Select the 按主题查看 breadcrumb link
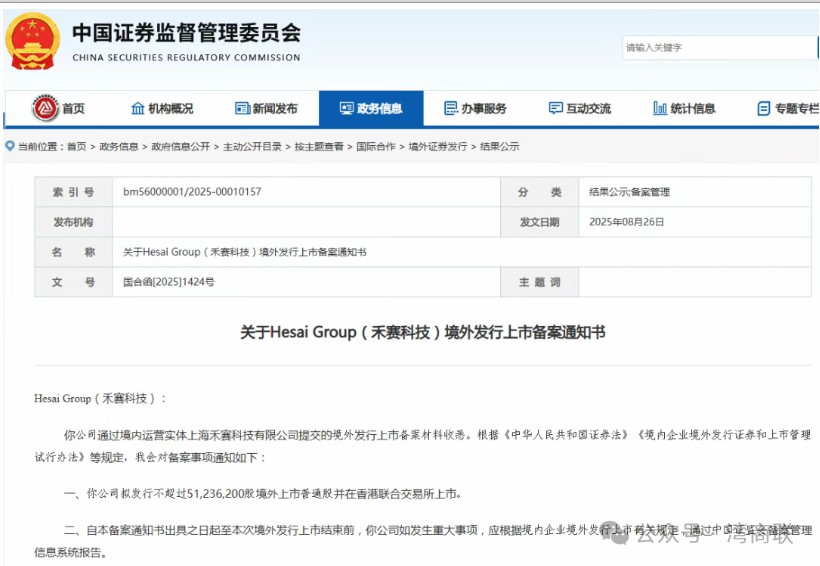This screenshot has width=820, height=566. pyautogui.click(x=319, y=147)
